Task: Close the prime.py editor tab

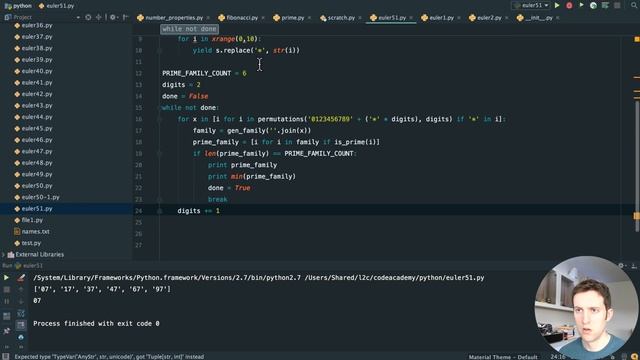Action: [x=309, y=18]
